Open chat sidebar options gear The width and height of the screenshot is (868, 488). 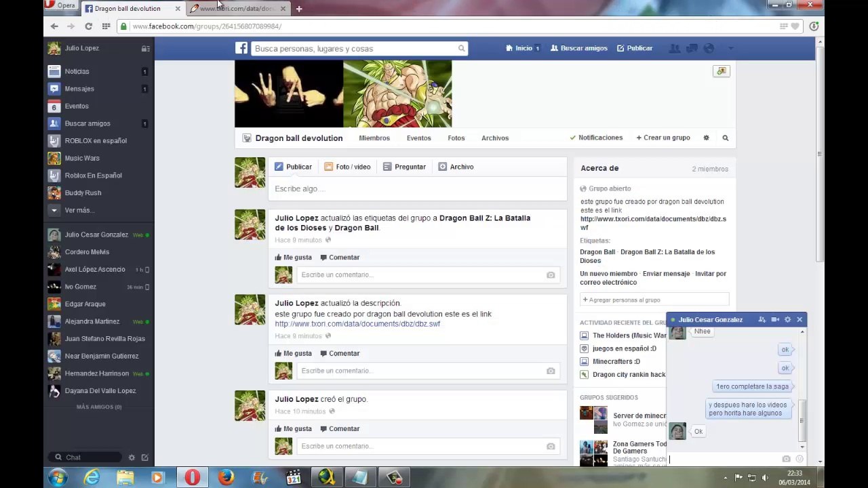[x=132, y=457]
